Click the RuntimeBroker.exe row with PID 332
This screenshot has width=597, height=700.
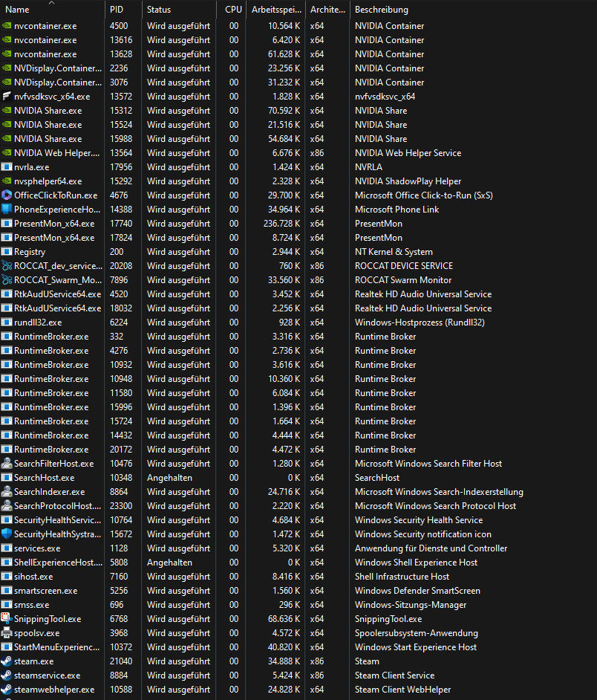[298, 337]
